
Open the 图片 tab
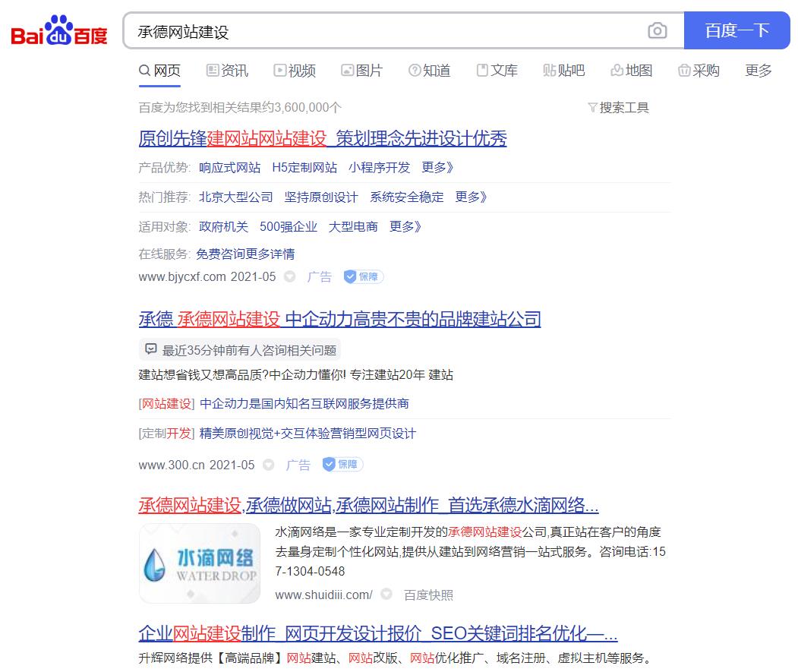tap(362, 71)
